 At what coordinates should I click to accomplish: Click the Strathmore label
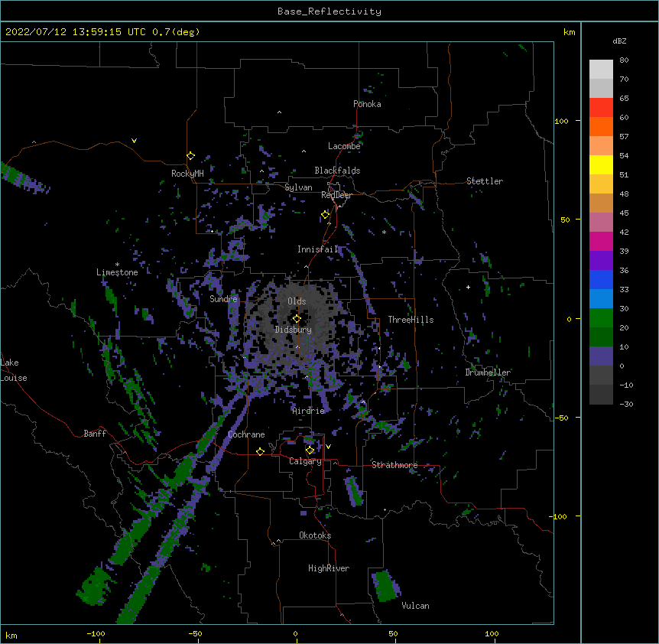pyautogui.click(x=394, y=465)
